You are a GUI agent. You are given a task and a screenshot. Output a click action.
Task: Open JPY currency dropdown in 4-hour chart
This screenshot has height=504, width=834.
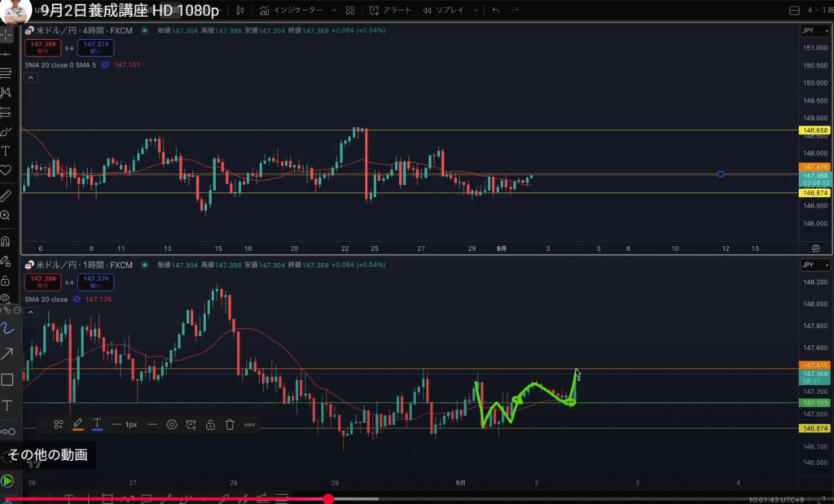[815, 31]
